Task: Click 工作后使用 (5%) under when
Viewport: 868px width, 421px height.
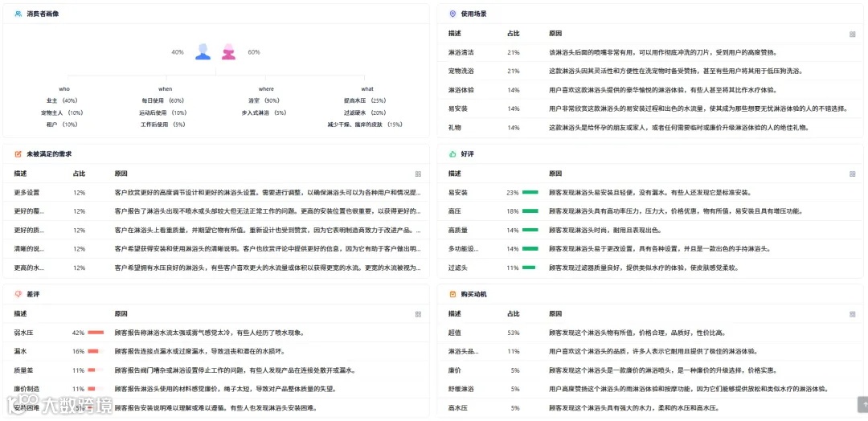Action: point(162,125)
